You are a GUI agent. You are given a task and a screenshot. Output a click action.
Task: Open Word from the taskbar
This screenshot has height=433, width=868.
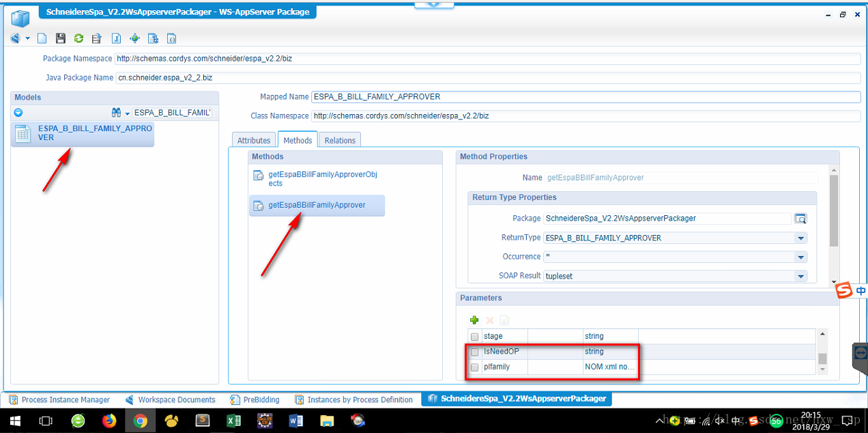click(296, 421)
